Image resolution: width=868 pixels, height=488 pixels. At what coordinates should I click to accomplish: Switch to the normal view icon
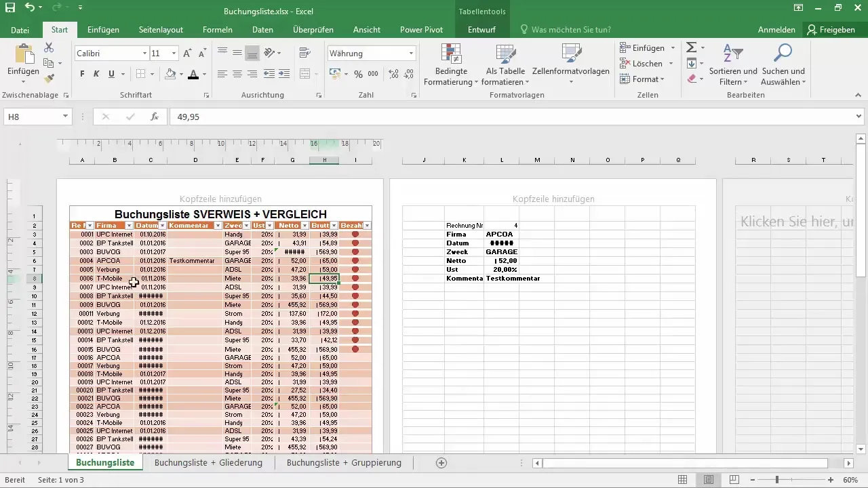(683, 480)
